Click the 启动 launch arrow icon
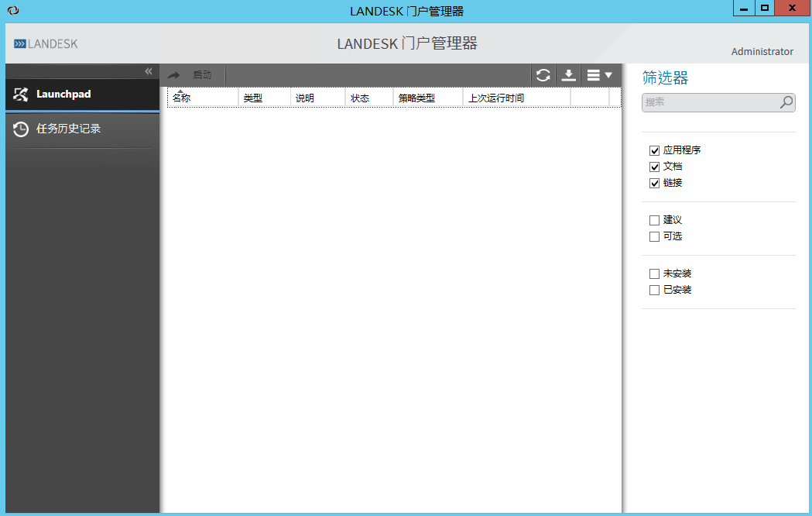The height and width of the screenshot is (516, 812). click(x=174, y=75)
